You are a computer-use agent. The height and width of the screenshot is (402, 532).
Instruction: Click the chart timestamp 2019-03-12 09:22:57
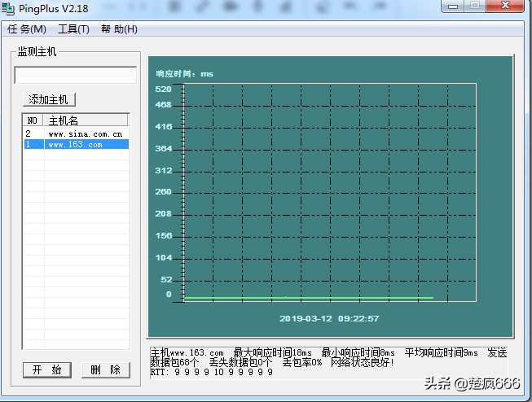tap(329, 319)
